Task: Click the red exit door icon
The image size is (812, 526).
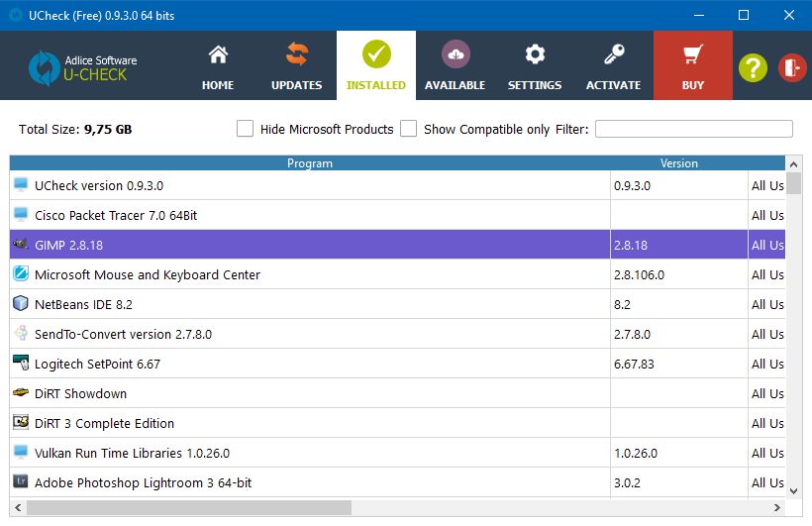Action: tap(792, 67)
